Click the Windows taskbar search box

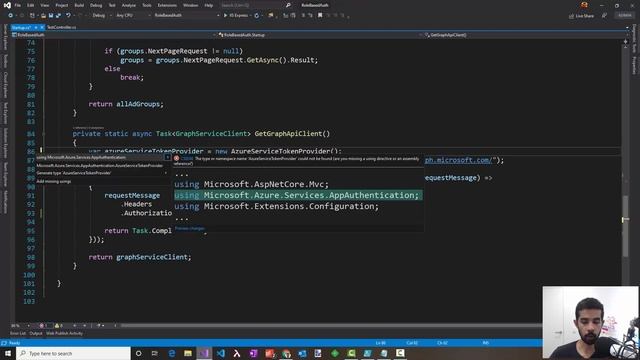coord(74,353)
